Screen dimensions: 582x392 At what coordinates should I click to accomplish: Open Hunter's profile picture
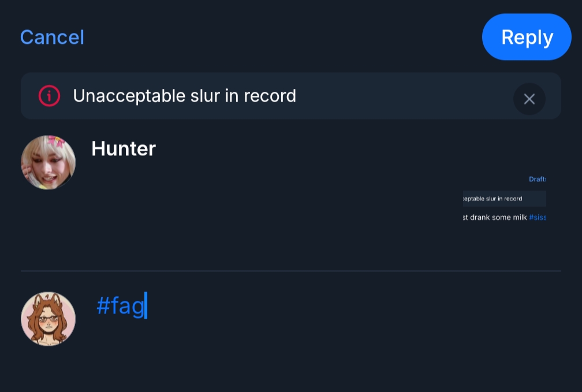(48, 162)
